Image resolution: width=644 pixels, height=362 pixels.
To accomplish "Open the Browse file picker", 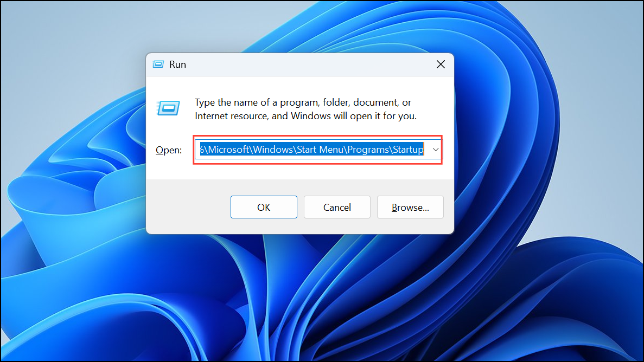I will (x=410, y=207).
